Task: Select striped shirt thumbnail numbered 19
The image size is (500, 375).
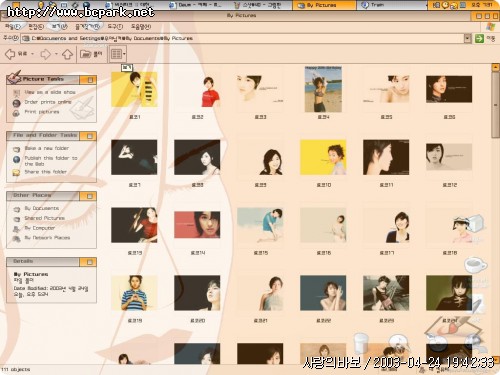Action: (134, 293)
